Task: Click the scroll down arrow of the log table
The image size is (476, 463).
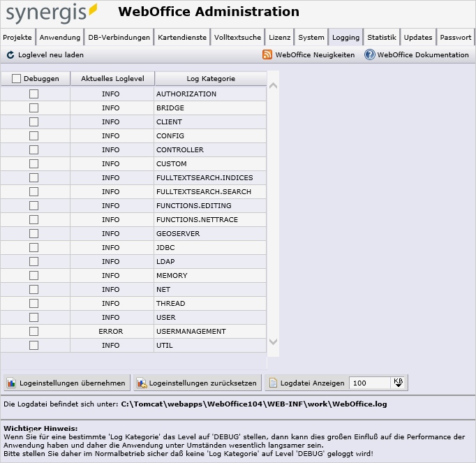Action: point(273,341)
